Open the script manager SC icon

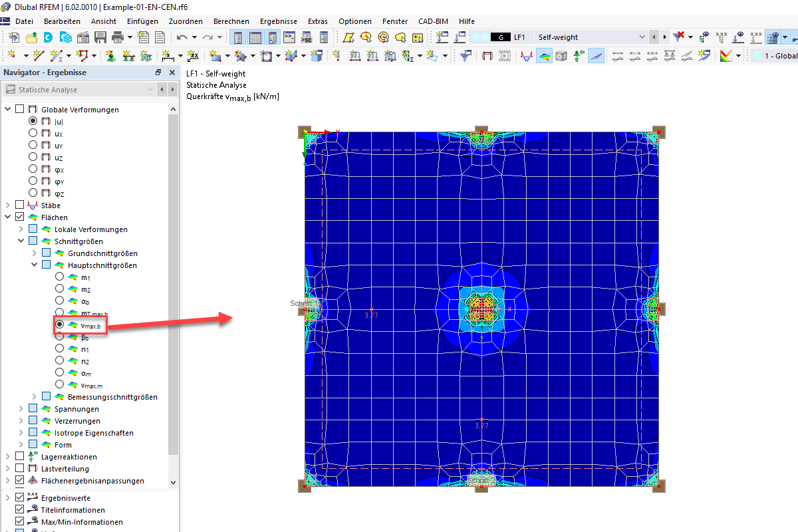click(307, 37)
